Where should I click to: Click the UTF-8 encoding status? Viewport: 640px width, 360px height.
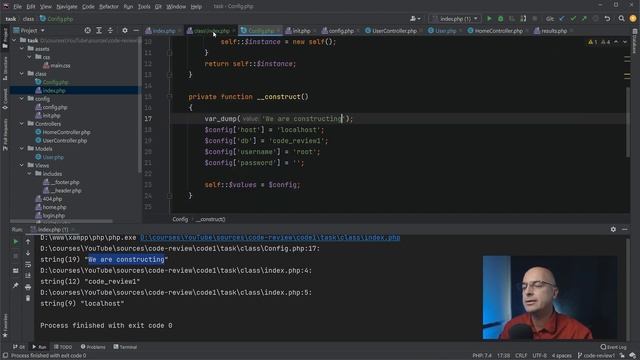pyautogui.click(x=539, y=356)
